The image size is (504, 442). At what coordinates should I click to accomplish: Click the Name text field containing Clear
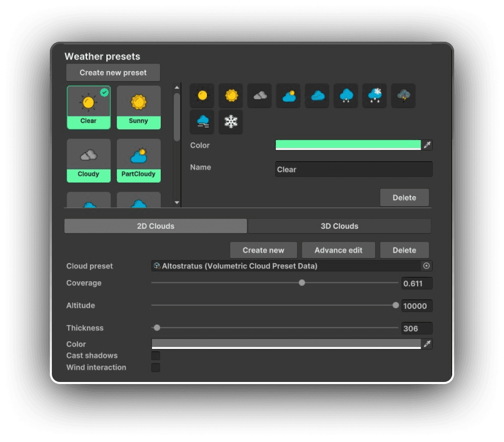353,169
